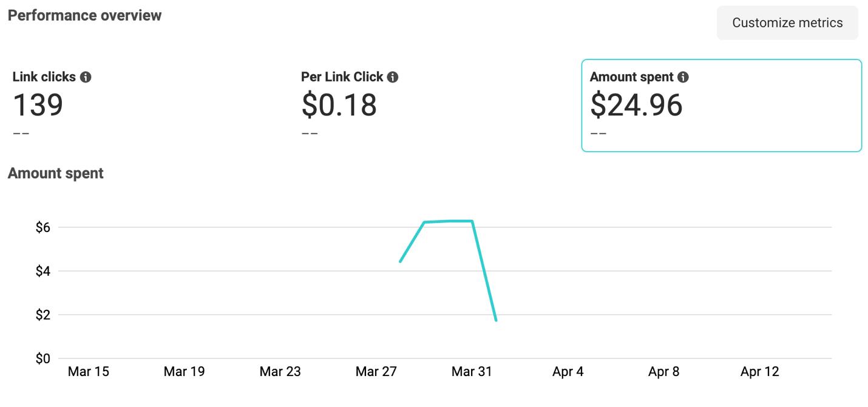
Task: Click the Link clicks info icon
Action: (x=86, y=77)
